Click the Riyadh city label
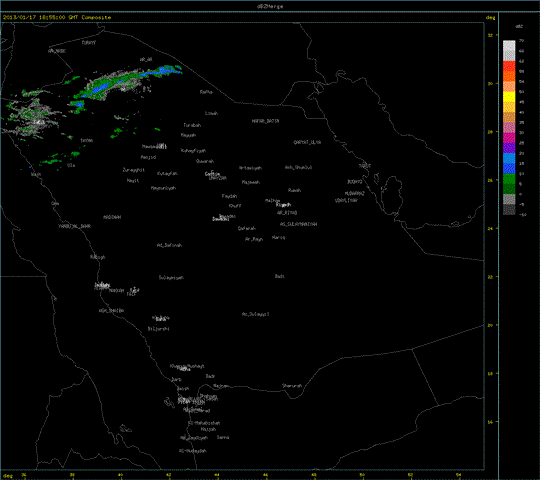540x480 pixels. pyautogui.click(x=283, y=205)
